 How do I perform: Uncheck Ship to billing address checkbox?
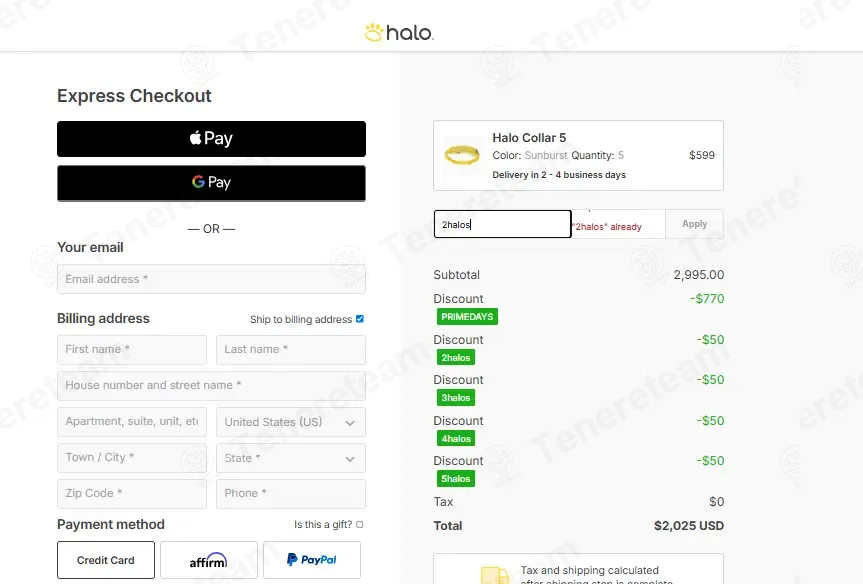coord(360,319)
